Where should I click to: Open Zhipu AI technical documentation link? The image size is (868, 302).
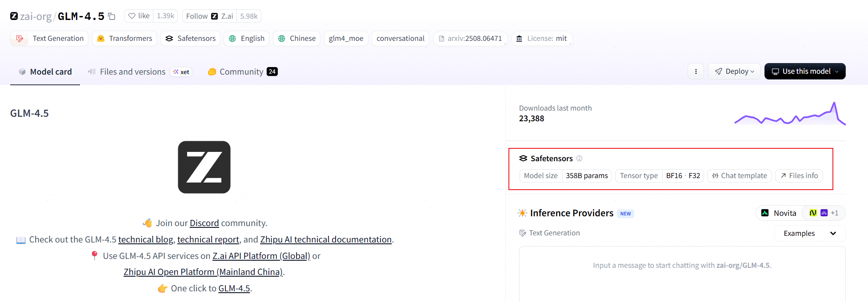[x=326, y=239]
